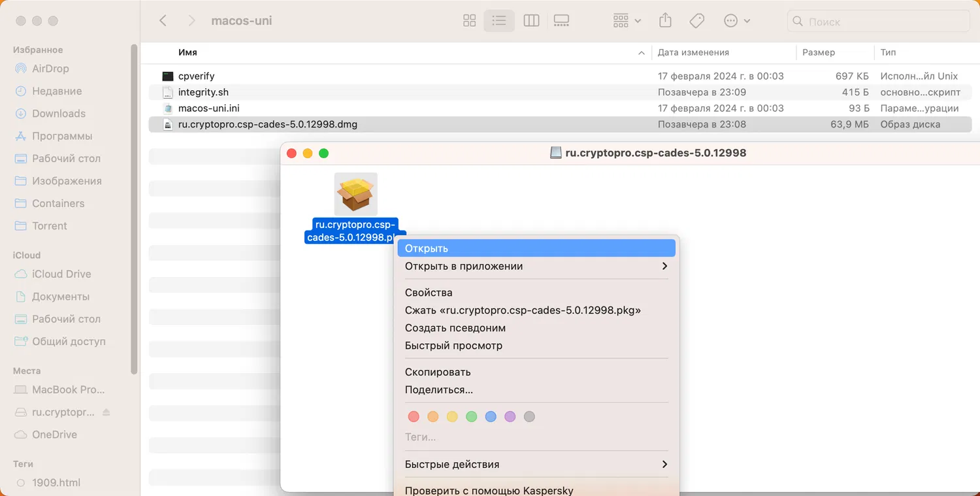Sort files by the Имя column

[x=188, y=52]
